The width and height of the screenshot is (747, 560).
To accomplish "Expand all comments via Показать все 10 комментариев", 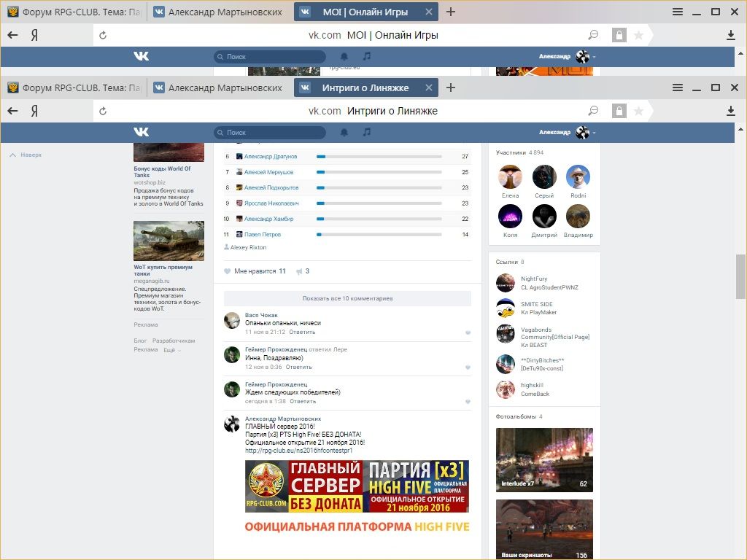I will [347, 298].
